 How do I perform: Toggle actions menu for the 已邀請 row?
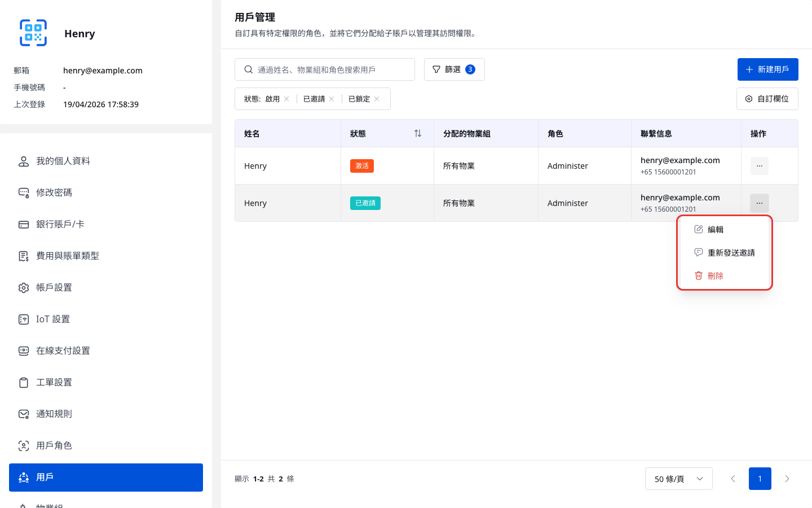(x=760, y=203)
